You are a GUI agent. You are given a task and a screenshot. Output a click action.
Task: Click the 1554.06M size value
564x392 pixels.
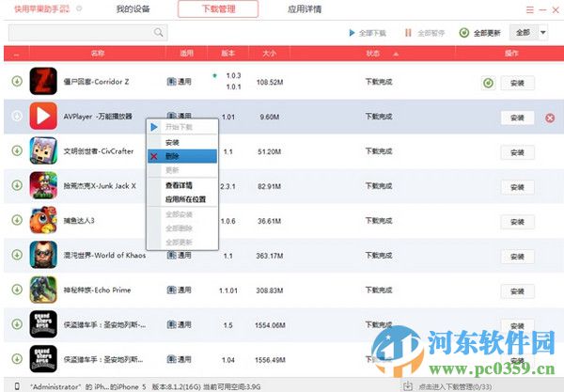coord(270,325)
